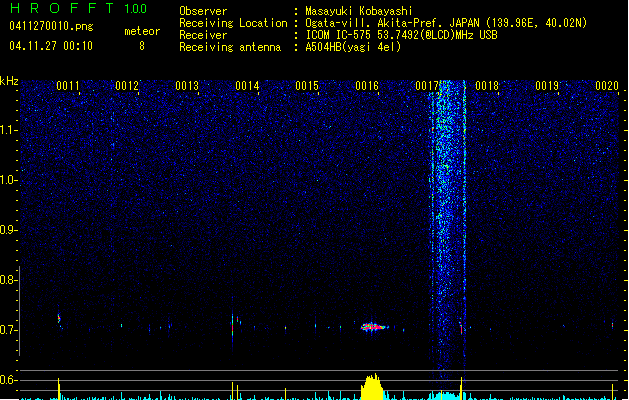Click the HROFFT 1.0.0 title text
Viewport: 629px width, 400px height.
coord(79,8)
